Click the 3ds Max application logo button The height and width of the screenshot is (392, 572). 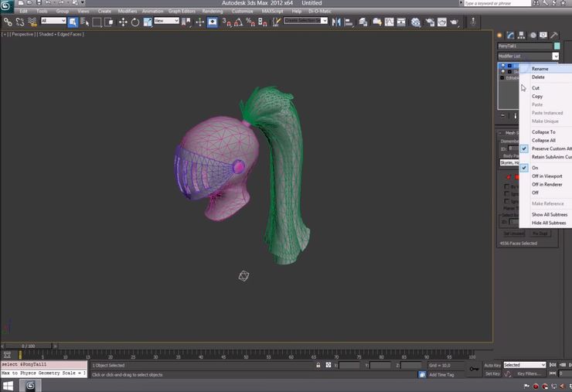tap(7, 6)
